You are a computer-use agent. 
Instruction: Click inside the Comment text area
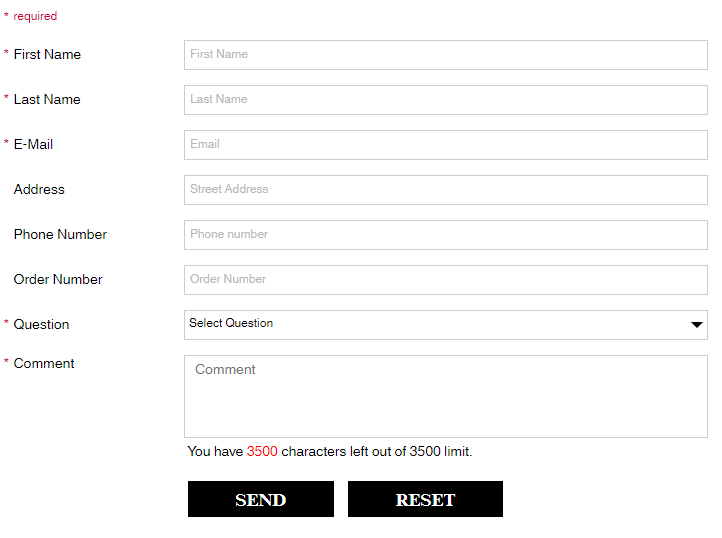(446, 396)
